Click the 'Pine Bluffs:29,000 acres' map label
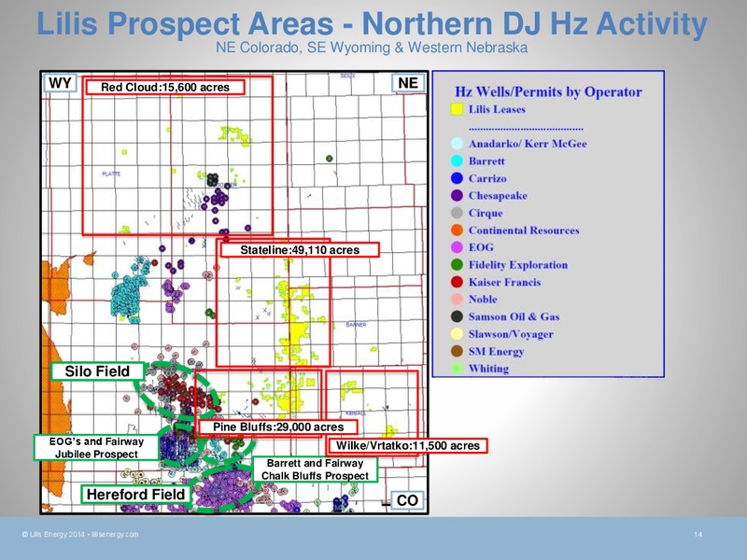The image size is (747, 560). point(278,427)
